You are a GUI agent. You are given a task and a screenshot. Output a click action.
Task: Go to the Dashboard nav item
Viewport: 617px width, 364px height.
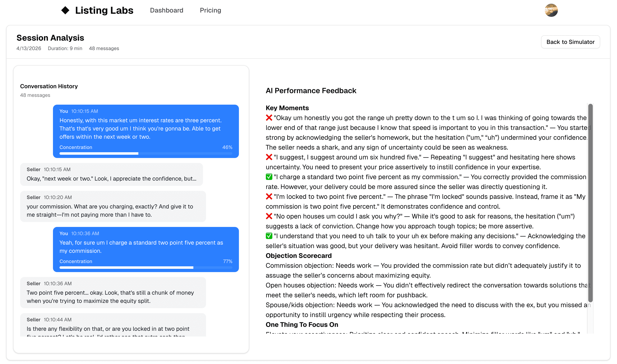tap(167, 10)
